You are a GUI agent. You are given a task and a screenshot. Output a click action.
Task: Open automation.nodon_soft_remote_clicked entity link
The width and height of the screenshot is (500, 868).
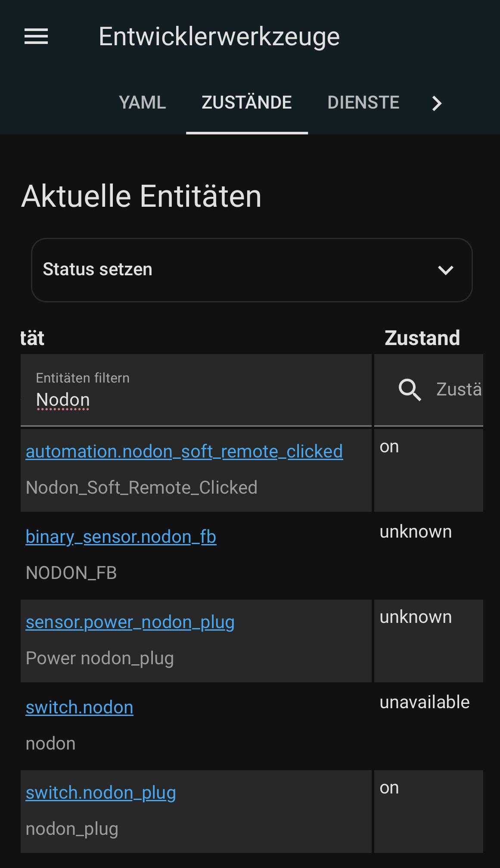coord(184,452)
